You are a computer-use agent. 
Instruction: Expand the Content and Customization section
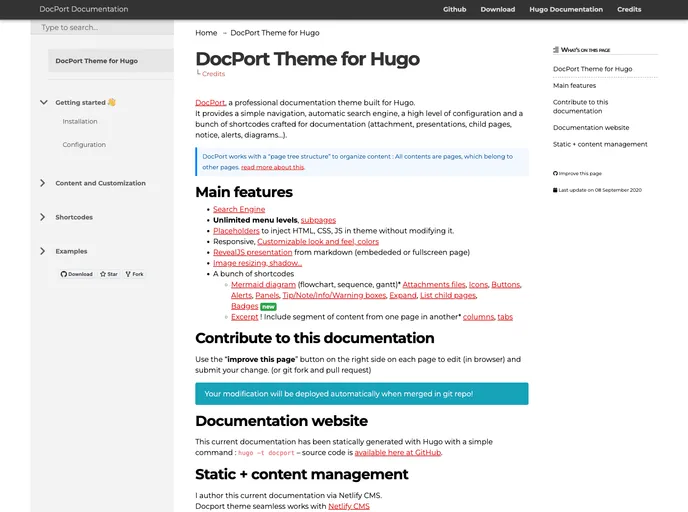coord(43,183)
